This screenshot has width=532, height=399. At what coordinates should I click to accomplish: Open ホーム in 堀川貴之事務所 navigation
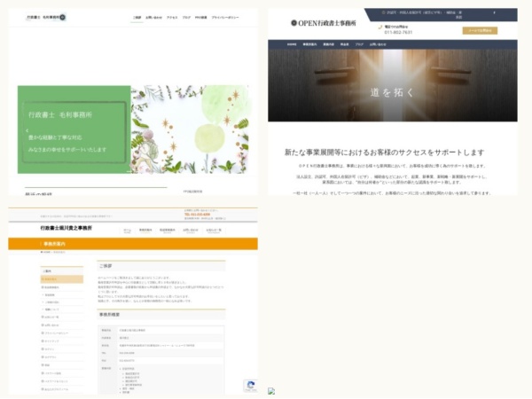[x=127, y=231]
